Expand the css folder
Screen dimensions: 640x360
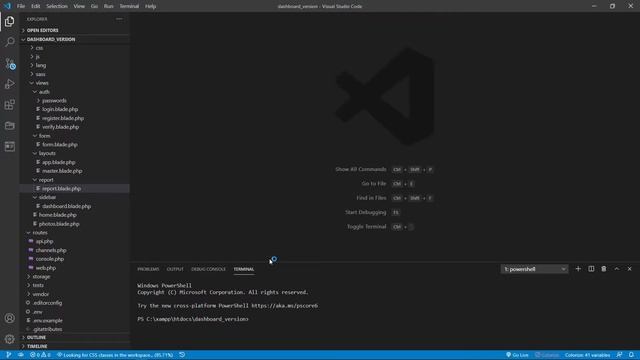(x=39, y=48)
